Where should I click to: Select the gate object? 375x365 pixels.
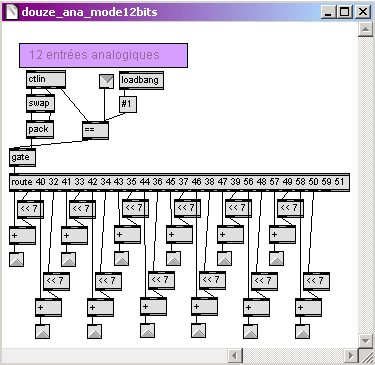22,157
